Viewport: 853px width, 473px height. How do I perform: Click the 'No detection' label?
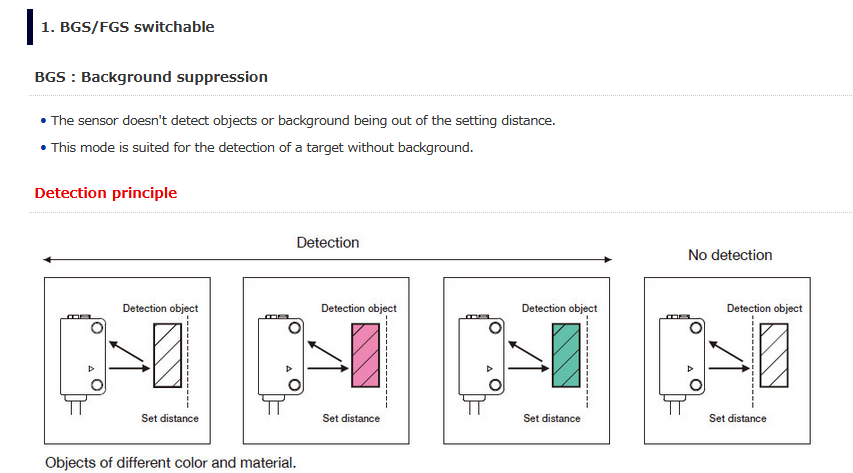730,255
